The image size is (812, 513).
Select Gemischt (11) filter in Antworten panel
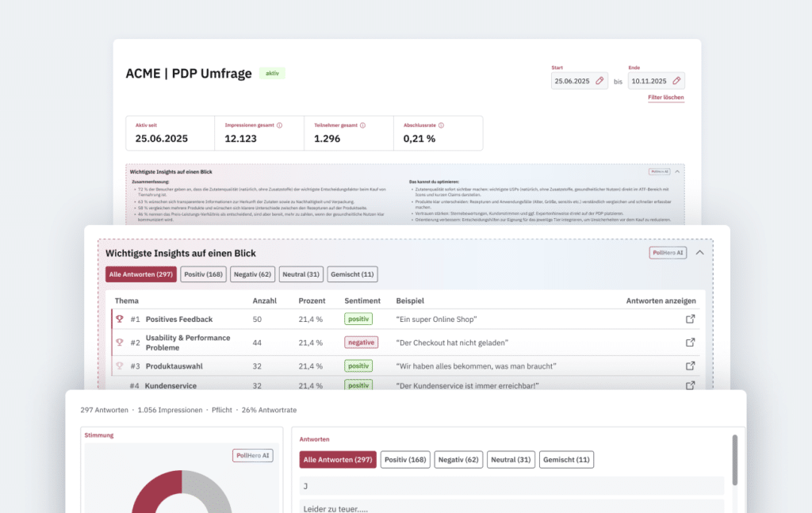tap(566, 460)
